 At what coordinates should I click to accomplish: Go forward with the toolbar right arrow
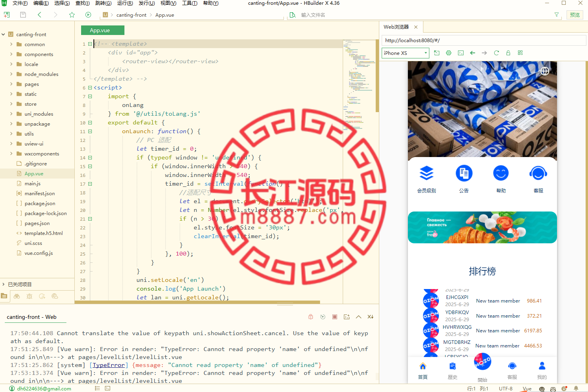click(x=55, y=15)
